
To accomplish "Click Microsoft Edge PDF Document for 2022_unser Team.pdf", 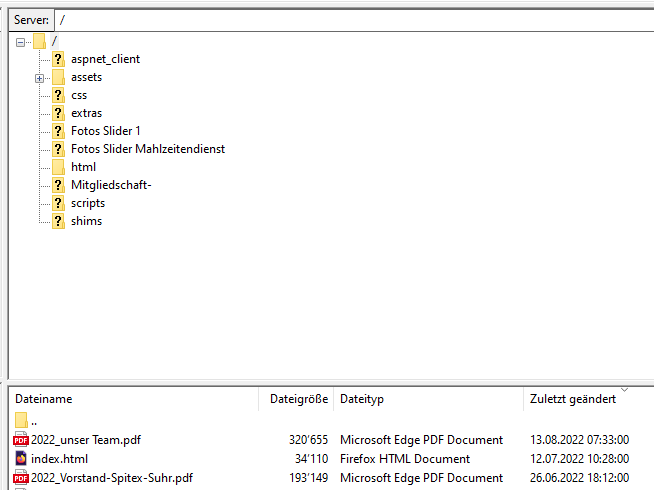I will tap(421, 440).
